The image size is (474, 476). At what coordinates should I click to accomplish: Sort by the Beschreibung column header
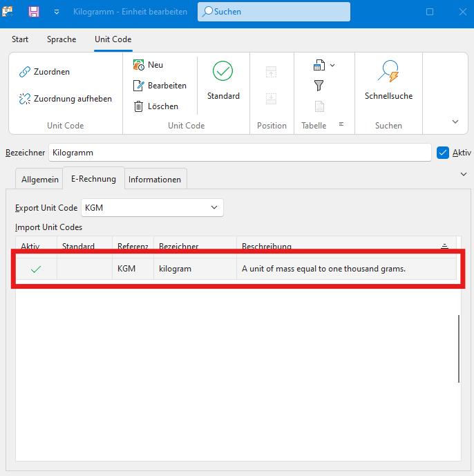(267, 247)
